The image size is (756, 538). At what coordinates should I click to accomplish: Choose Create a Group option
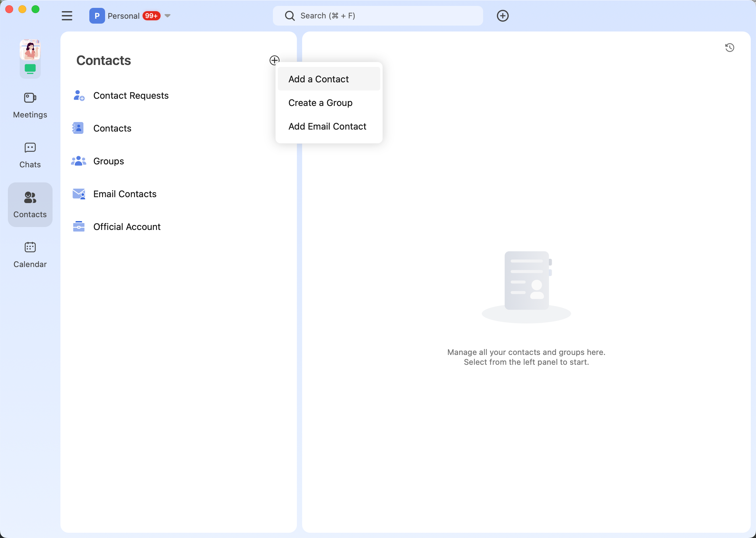point(320,103)
